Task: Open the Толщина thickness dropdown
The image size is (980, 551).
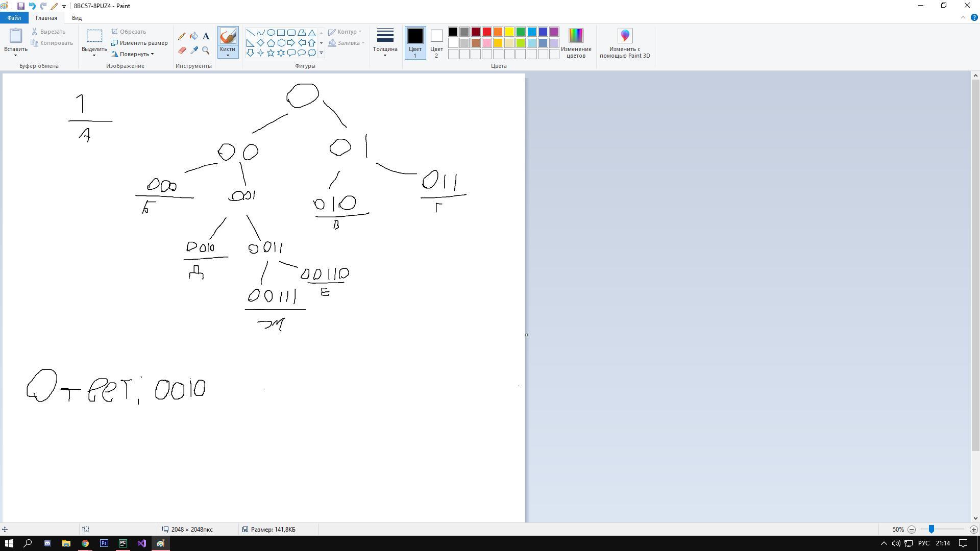Action: coord(385,43)
